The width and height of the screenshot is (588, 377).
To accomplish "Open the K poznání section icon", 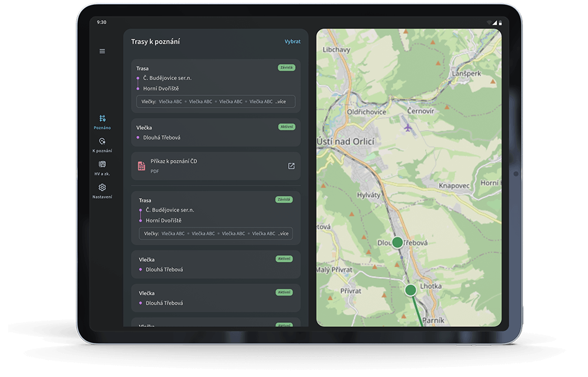I will pos(102,142).
